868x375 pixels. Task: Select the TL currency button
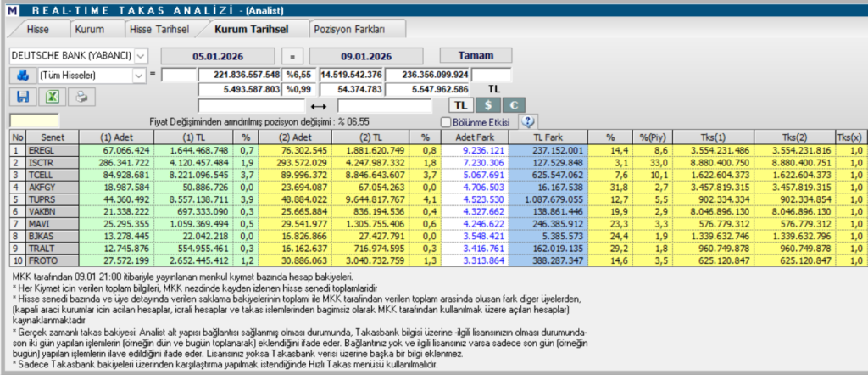[460, 105]
